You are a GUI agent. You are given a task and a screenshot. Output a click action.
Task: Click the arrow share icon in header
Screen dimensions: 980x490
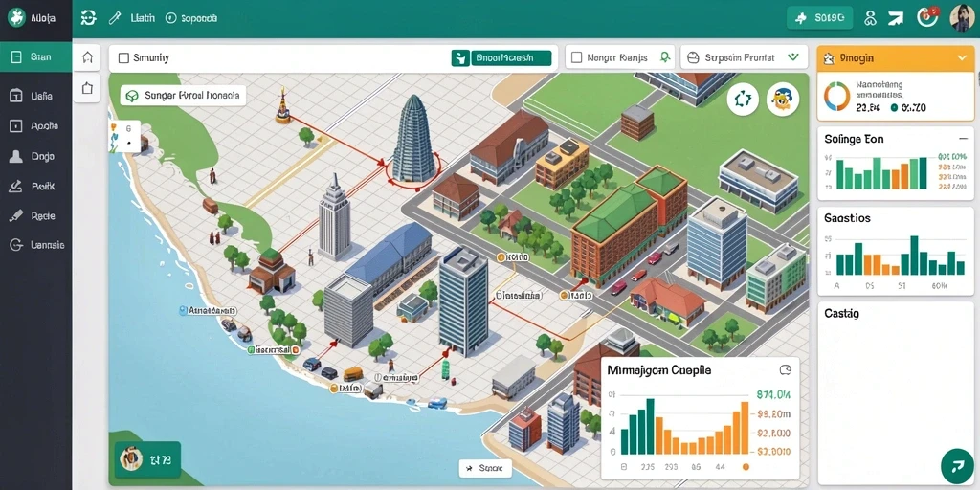896,18
